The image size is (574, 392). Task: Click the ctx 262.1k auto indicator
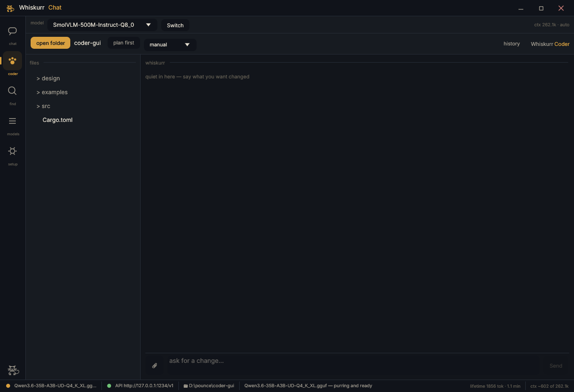(x=552, y=25)
